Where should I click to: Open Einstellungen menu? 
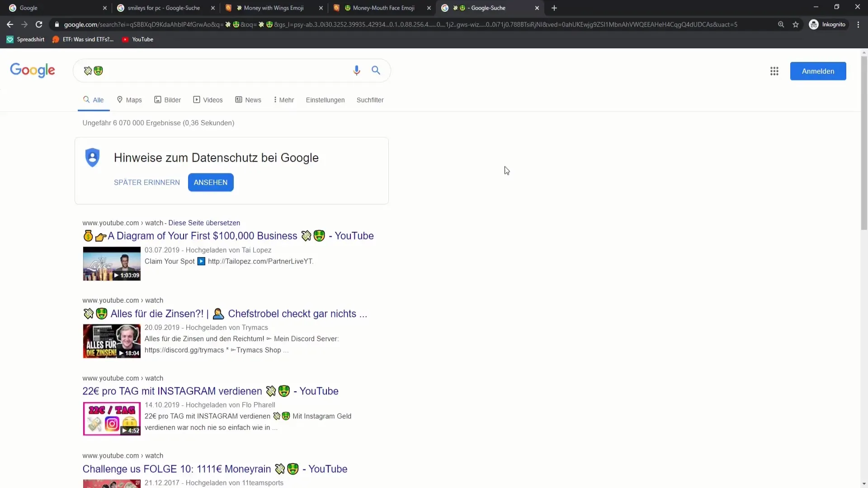[325, 100]
